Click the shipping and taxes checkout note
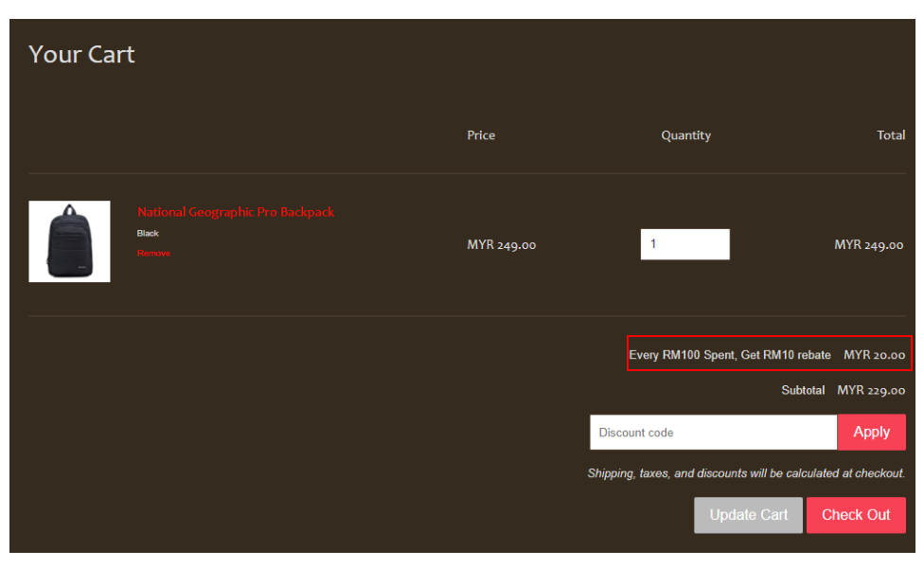 click(x=746, y=473)
